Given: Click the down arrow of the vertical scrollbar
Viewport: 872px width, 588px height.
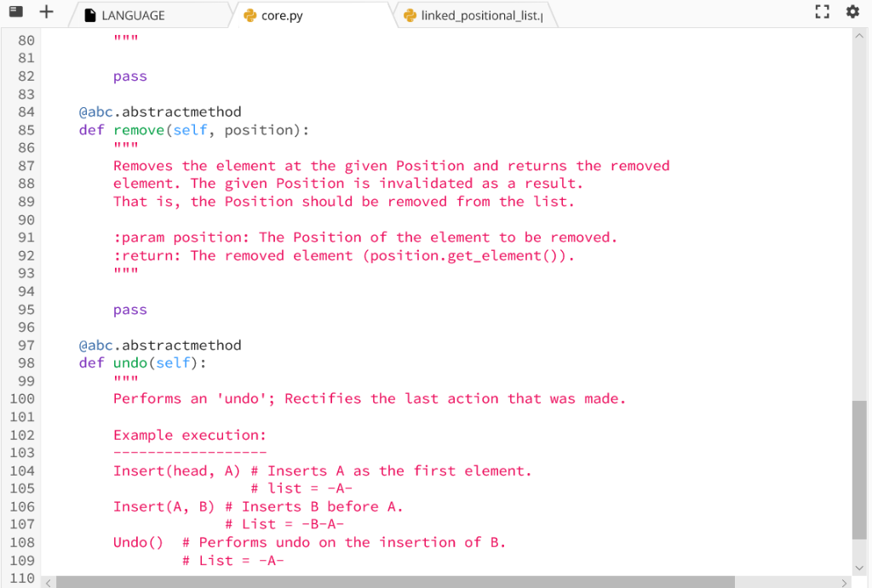Looking at the screenshot, I should point(859,566).
